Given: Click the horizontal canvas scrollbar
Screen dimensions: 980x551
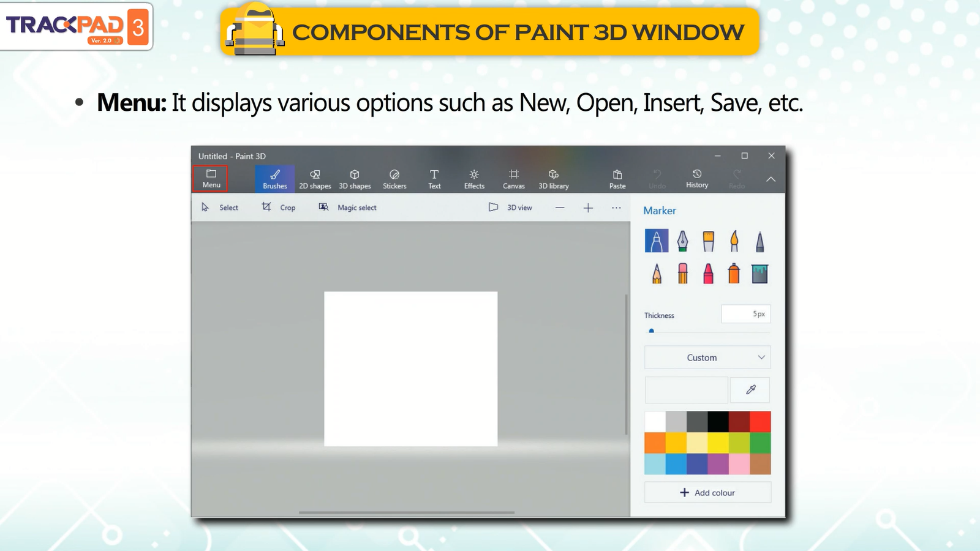Looking at the screenshot, I should click(x=407, y=512).
